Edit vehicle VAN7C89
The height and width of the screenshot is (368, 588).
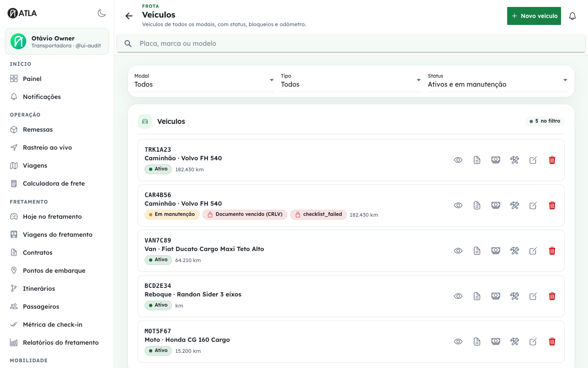[x=533, y=251]
